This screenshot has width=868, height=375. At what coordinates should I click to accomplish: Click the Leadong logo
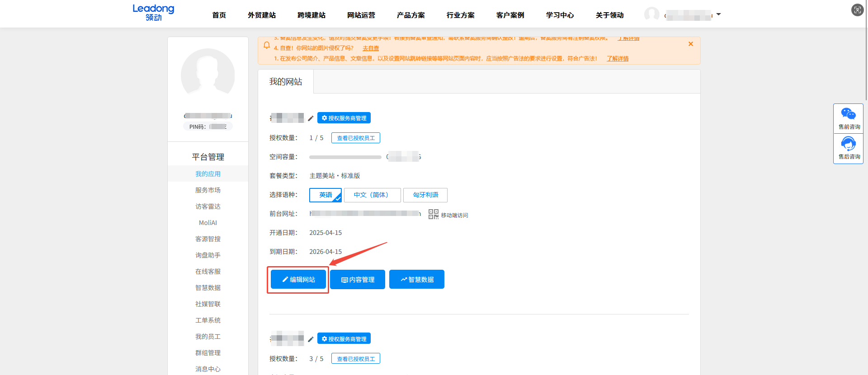(153, 13)
